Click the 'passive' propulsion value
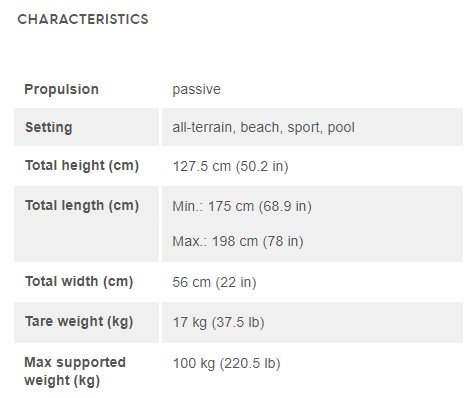The image size is (472, 398). (x=196, y=89)
